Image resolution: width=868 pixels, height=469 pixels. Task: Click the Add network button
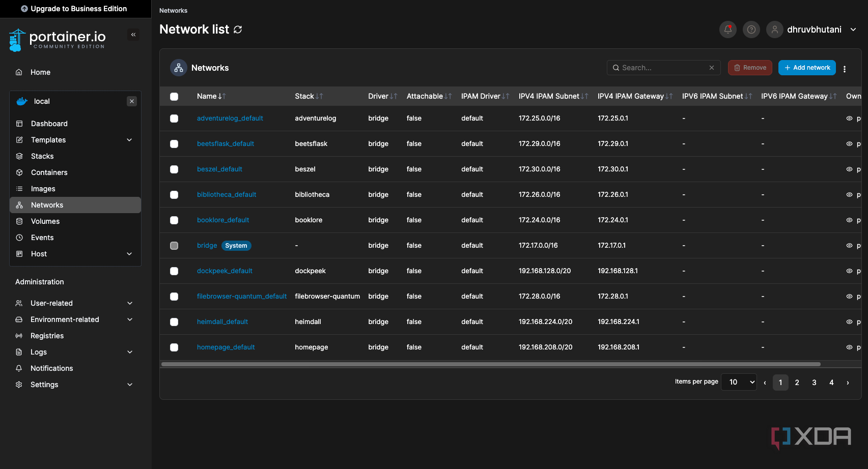807,68
